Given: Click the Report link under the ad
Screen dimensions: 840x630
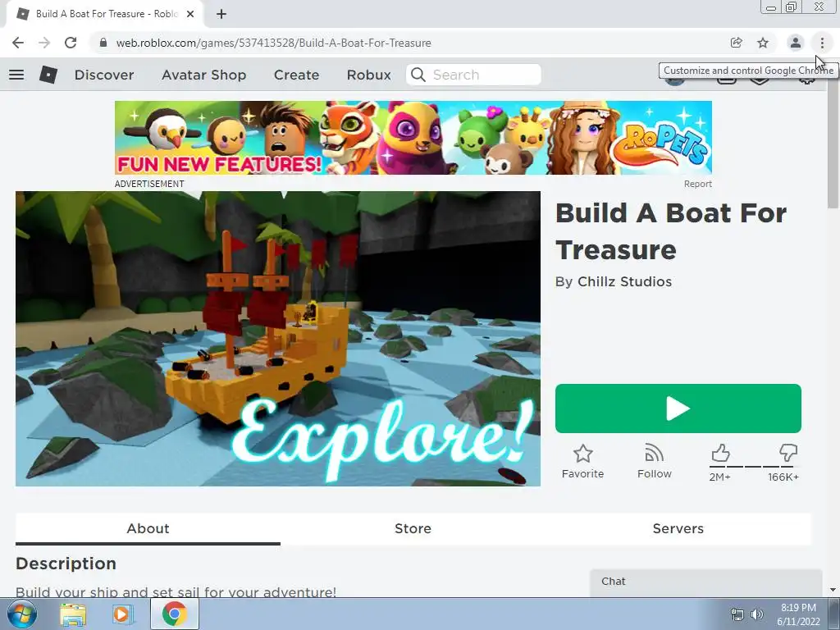Looking at the screenshot, I should point(697,184).
